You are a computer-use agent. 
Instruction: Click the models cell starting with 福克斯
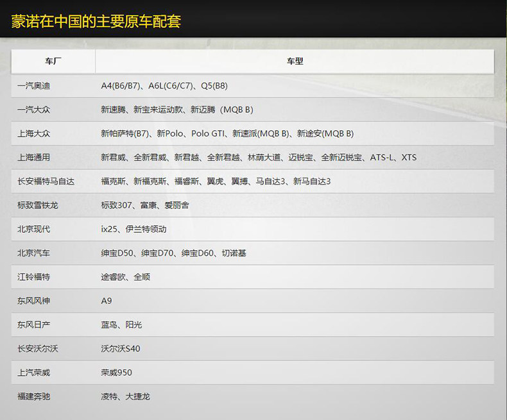295,181
